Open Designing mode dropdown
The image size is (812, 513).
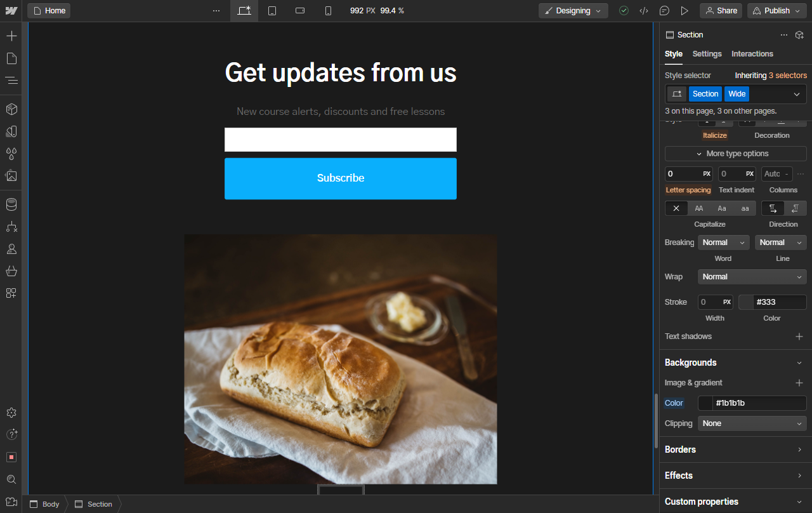pyautogui.click(x=573, y=11)
